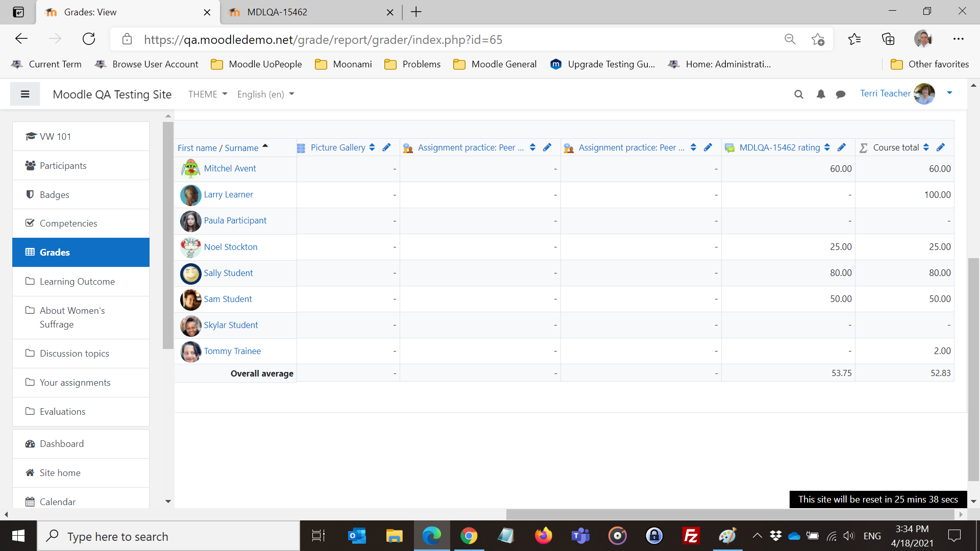Screen dimensions: 980x551
Task: Show hidden system tray icons chevron
Action: pos(757,536)
